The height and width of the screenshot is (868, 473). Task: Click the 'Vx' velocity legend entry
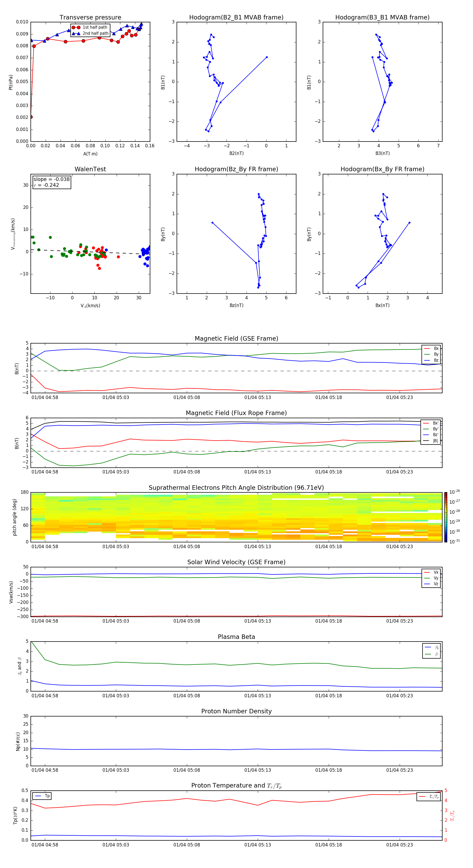click(x=431, y=572)
